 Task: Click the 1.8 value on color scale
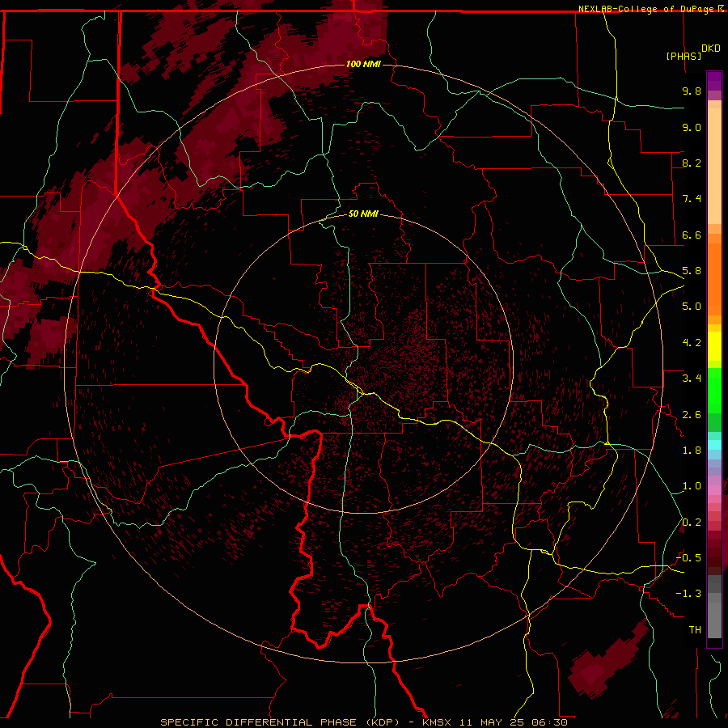[x=692, y=451]
